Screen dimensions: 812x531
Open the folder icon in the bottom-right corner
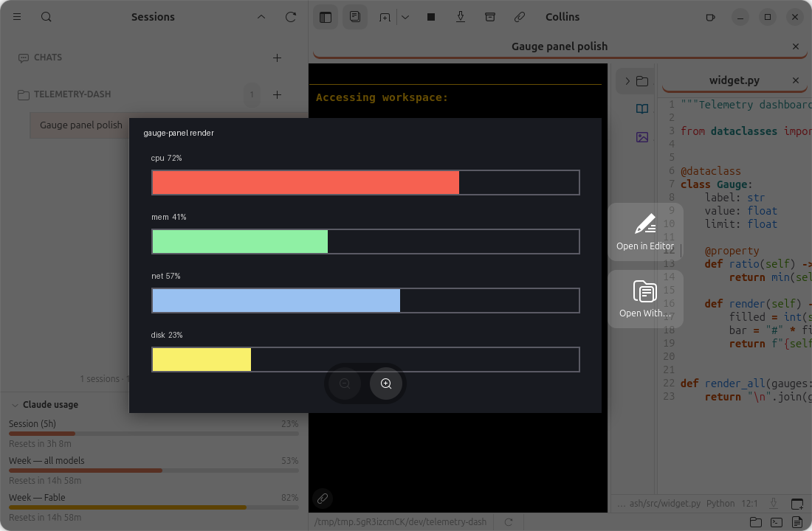[756, 522]
